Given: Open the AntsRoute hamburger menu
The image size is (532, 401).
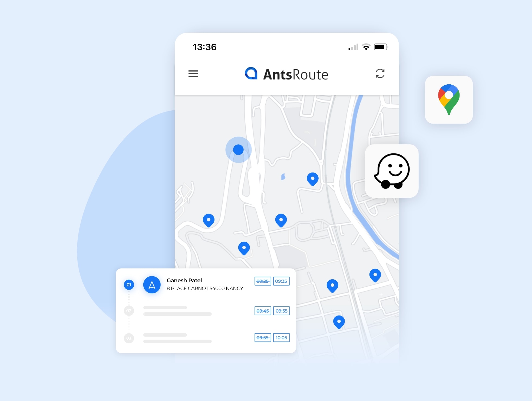Looking at the screenshot, I should pos(193,73).
